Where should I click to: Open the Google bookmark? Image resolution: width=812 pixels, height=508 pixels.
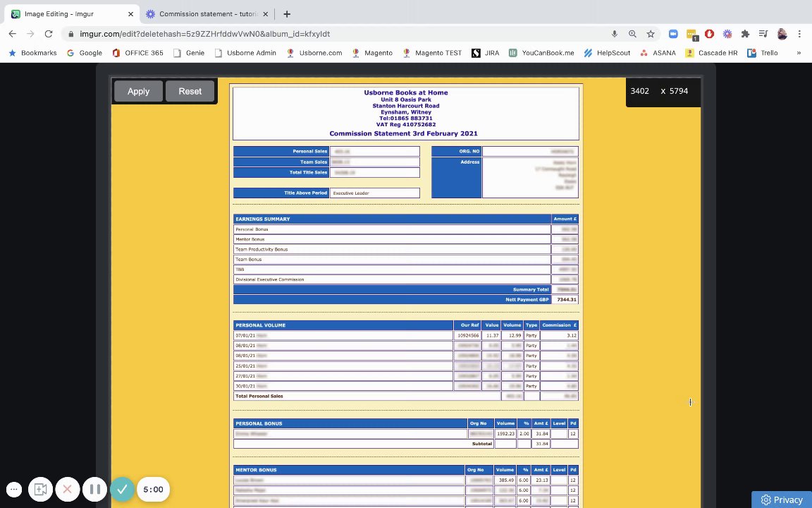click(85, 53)
